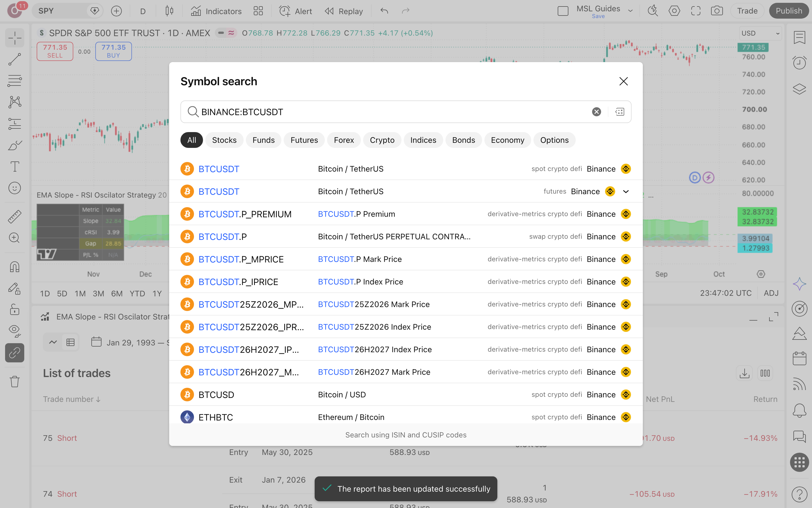Open the forecasting and measurement tools
The height and width of the screenshot is (508, 812).
coord(15,124)
